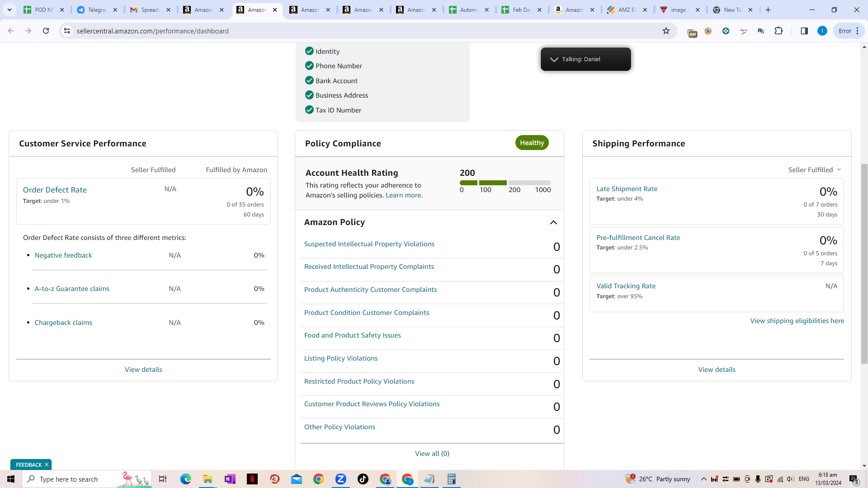View site information icon in address bar
This screenshot has height=488, width=868.
pos(67,31)
